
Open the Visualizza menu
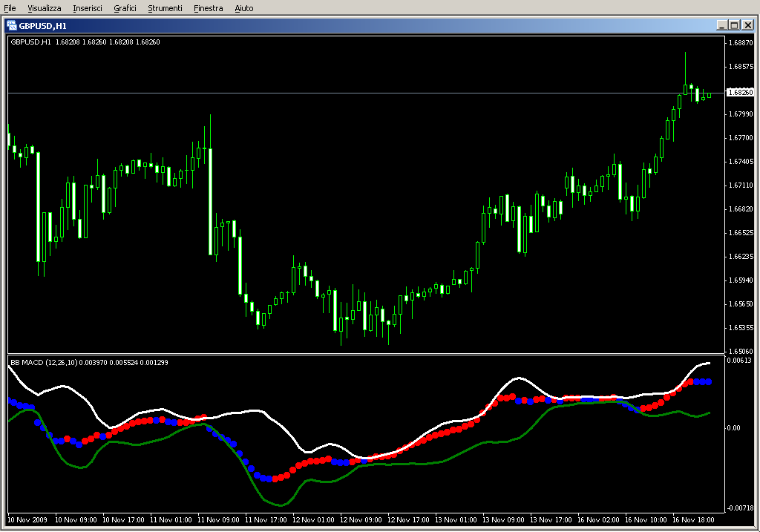click(45, 8)
